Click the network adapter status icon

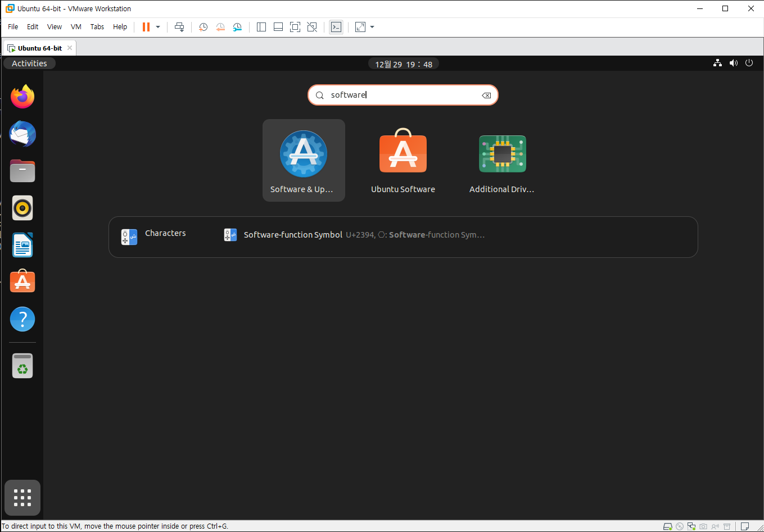click(x=691, y=526)
